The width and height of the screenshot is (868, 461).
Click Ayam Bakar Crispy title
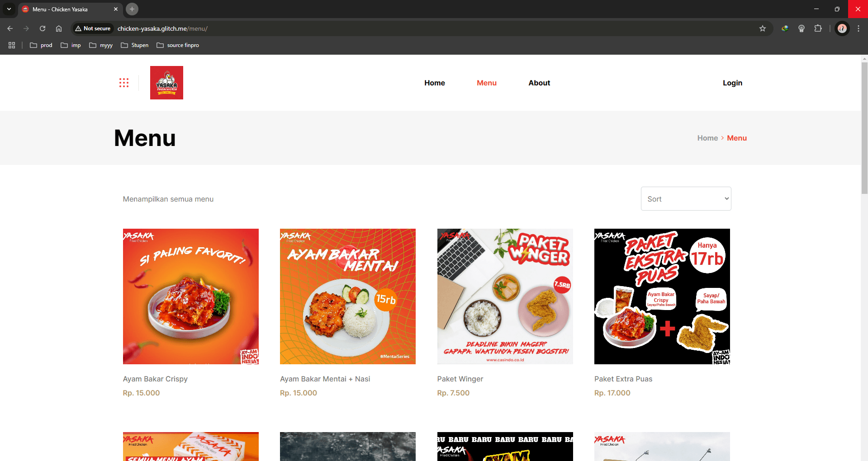[x=155, y=379]
